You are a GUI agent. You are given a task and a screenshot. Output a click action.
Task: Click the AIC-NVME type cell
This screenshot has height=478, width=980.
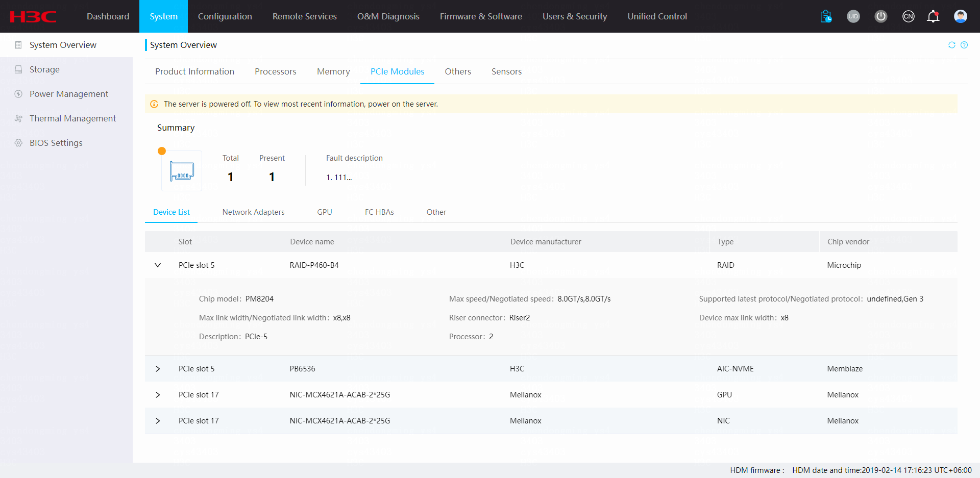735,369
